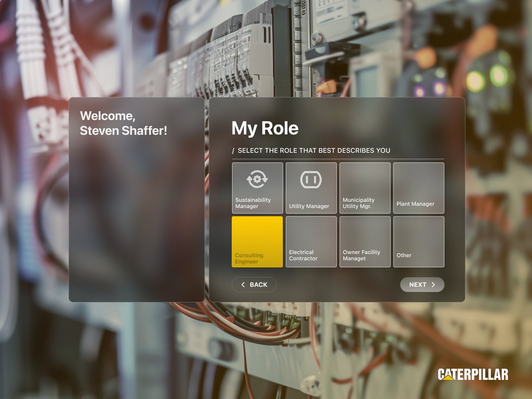Select the Utility Manager role tile
The width and height of the screenshot is (532, 399).
[311, 188]
